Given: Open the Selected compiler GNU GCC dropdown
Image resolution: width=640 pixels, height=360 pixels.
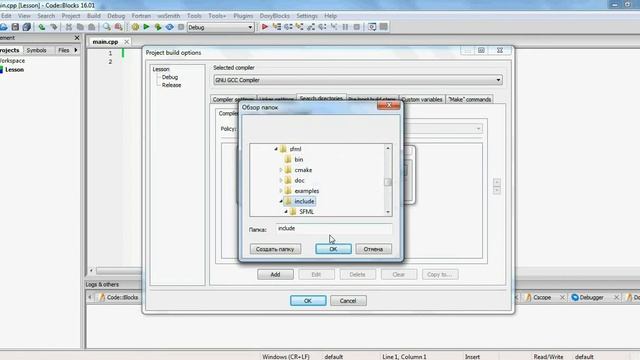Looking at the screenshot, I should (x=358, y=80).
